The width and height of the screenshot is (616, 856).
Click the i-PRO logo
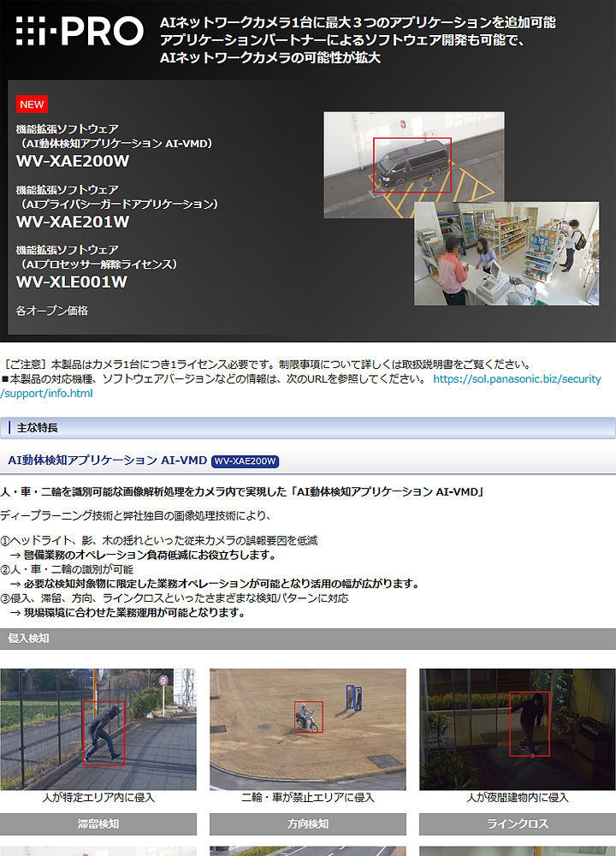click(79, 31)
